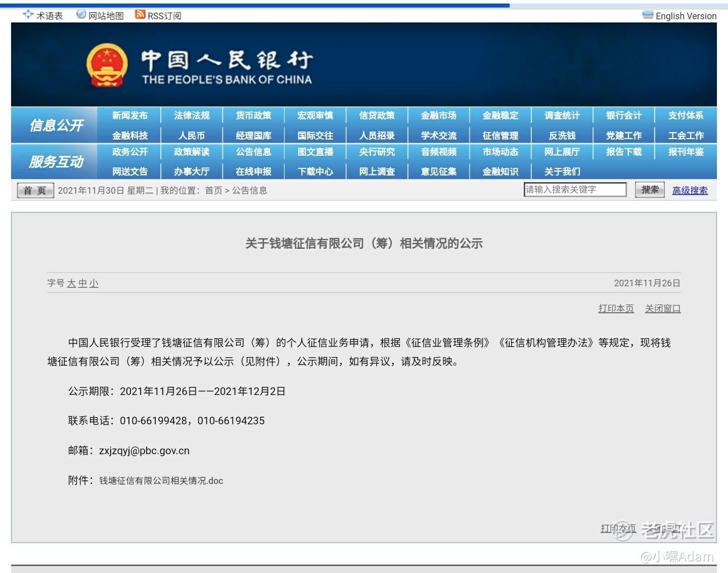
Task: Go to 金融科技 section
Action: [130, 136]
